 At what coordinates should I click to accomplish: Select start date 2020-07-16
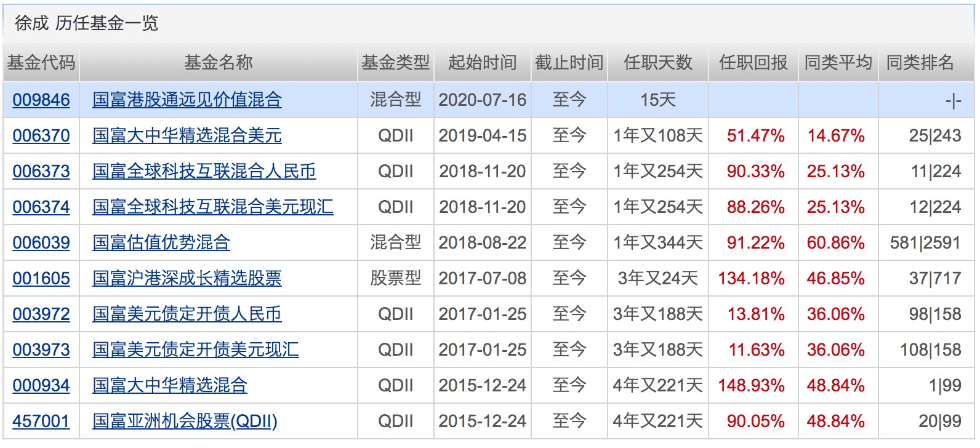(483, 100)
